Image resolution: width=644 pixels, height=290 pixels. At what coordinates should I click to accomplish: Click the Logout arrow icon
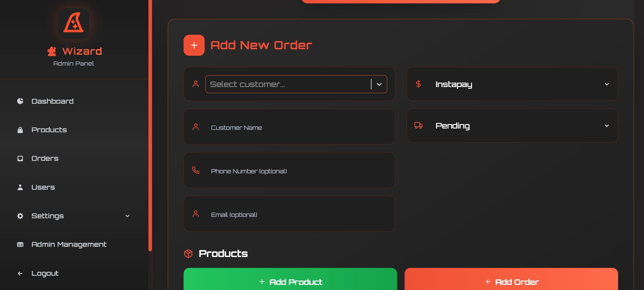tap(20, 273)
